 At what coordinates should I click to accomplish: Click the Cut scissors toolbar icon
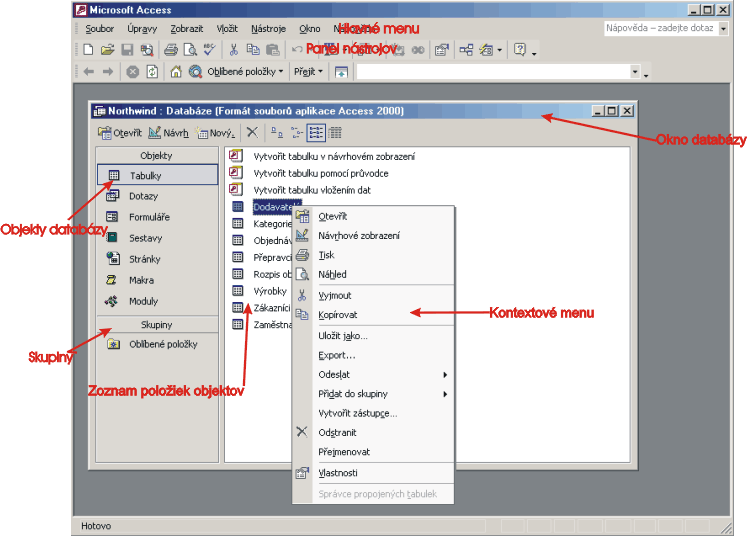[x=233, y=50]
